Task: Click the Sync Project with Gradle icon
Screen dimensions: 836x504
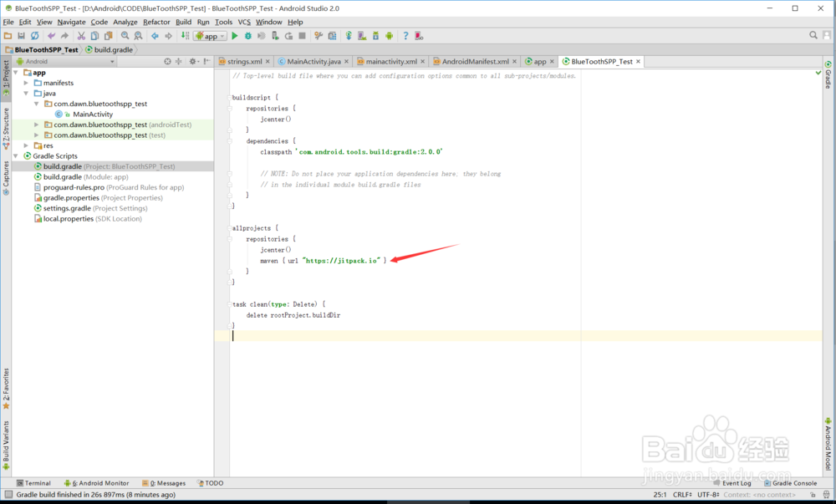Action: [349, 36]
